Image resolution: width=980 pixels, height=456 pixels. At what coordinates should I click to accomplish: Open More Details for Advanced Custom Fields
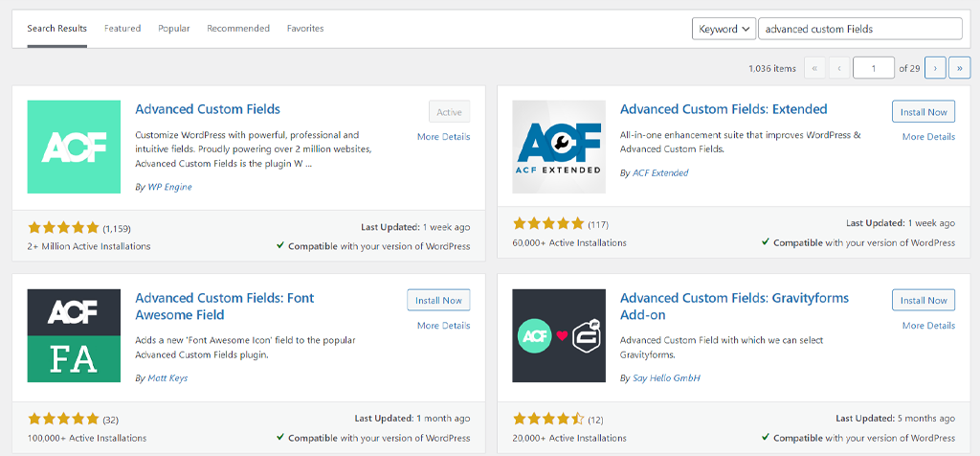[443, 137]
